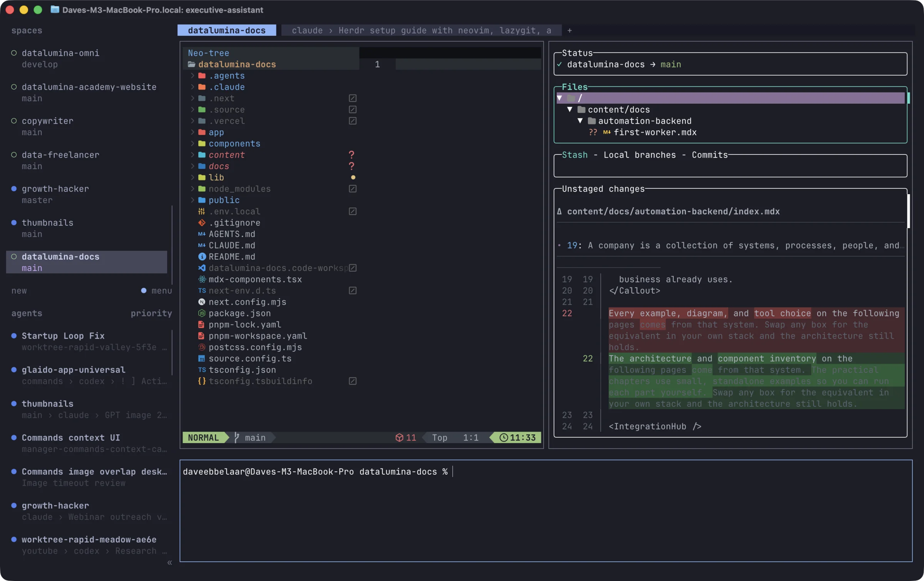
Task: Expand the components folder chevron
Action: 192,143
